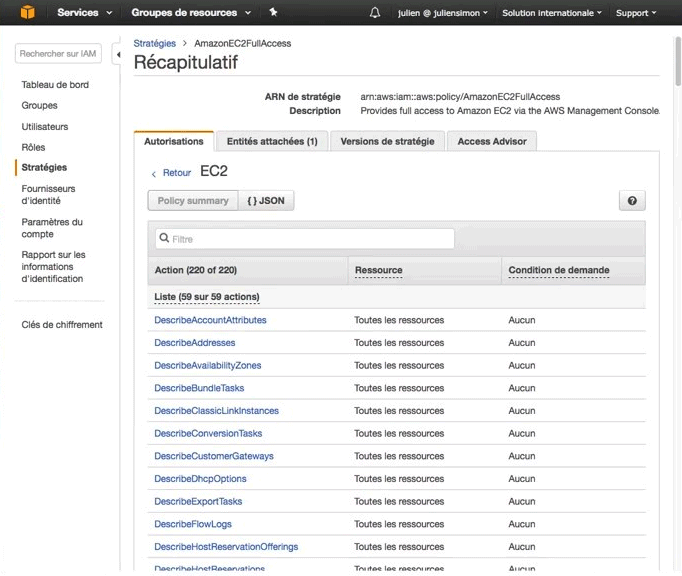Open the julien @ juliensimon account menu

(442, 13)
